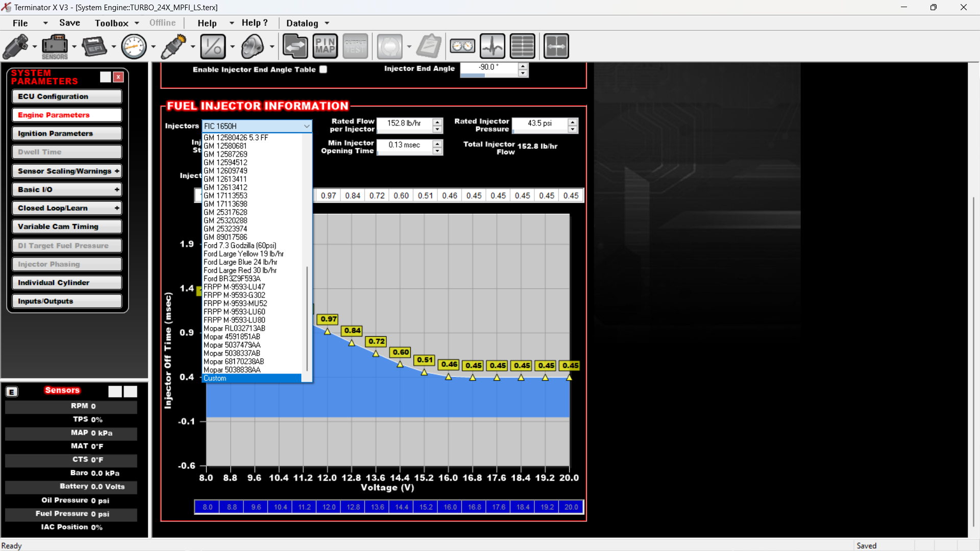Expand the fuel injector icon dropdown arrow
Viewport: 980px width, 551px height.
coord(35,47)
